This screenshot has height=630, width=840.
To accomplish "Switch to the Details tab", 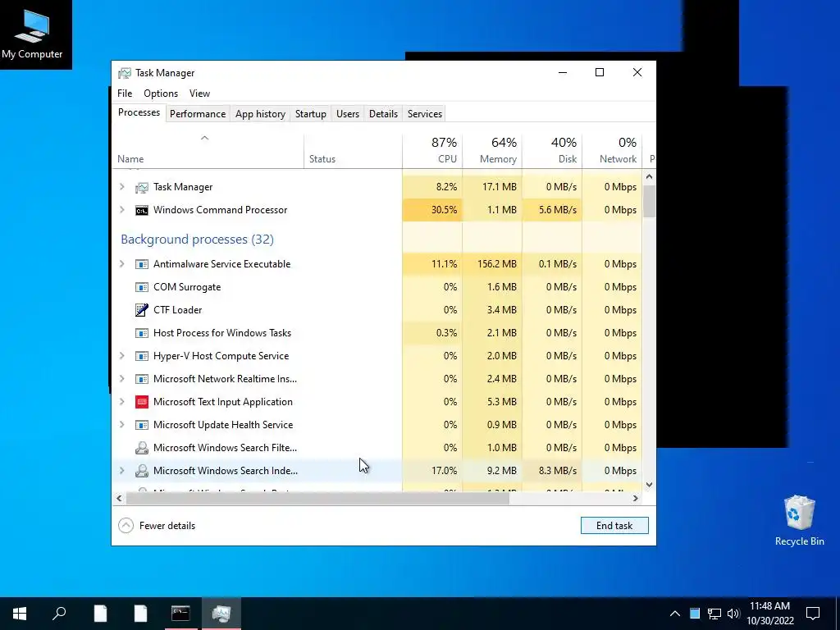I will tap(384, 114).
